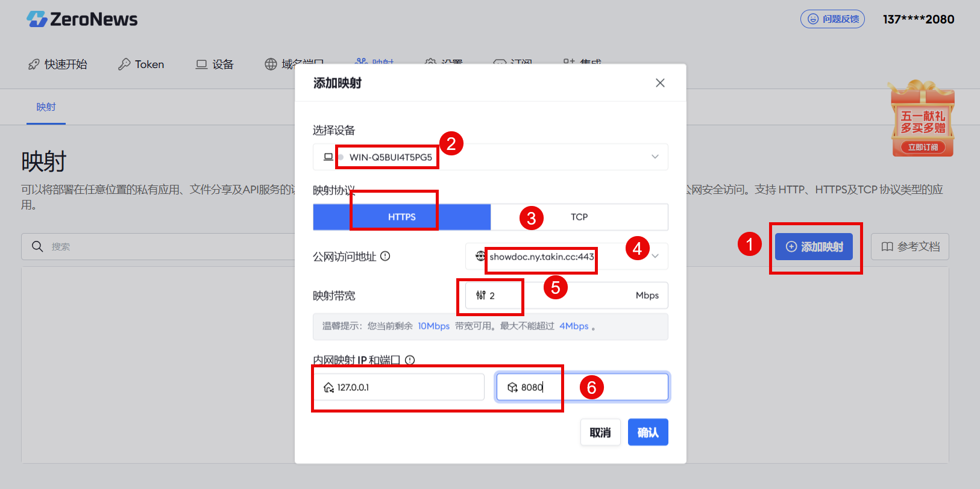Click the search magnifier icon
The image size is (980, 489).
(37, 246)
